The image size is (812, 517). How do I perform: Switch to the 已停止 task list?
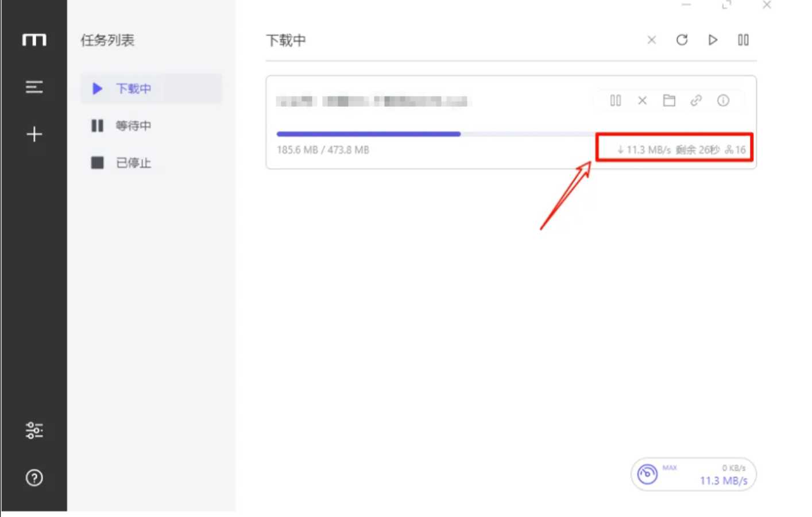(x=133, y=163)
